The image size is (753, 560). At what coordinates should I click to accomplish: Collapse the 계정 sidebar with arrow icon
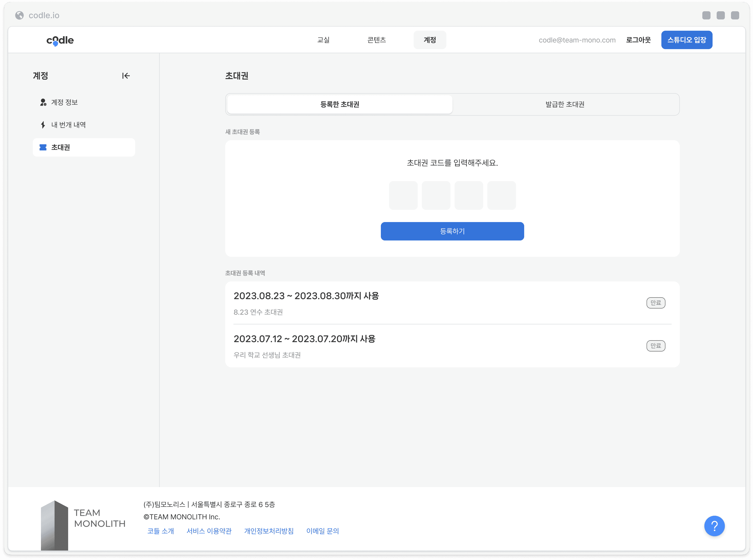click(x=126, y=75)
